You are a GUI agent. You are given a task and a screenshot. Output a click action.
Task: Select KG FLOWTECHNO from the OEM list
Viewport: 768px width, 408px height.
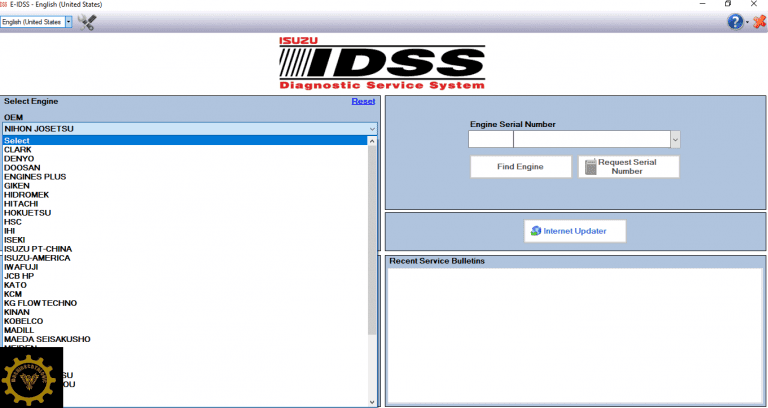coord(185,303)
